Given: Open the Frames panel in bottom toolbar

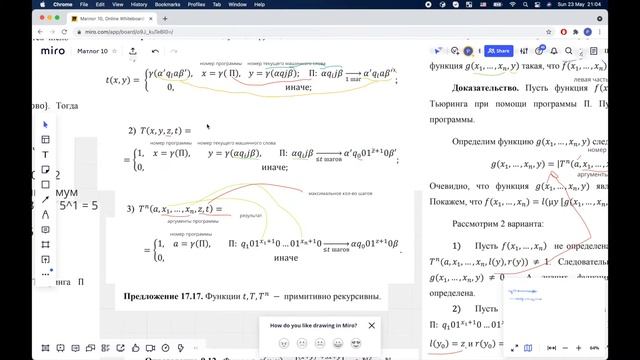Looking at the screenshot, I should pos(45,348).
